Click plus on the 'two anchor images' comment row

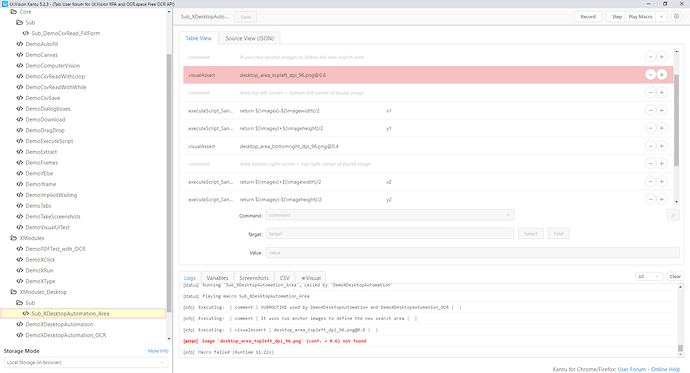click(x=661, y=57)
